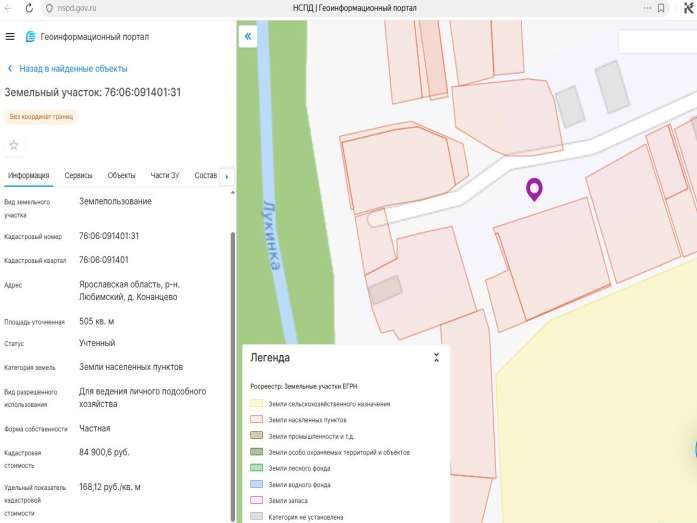Switch to the Состав tab

pos(205,176)
